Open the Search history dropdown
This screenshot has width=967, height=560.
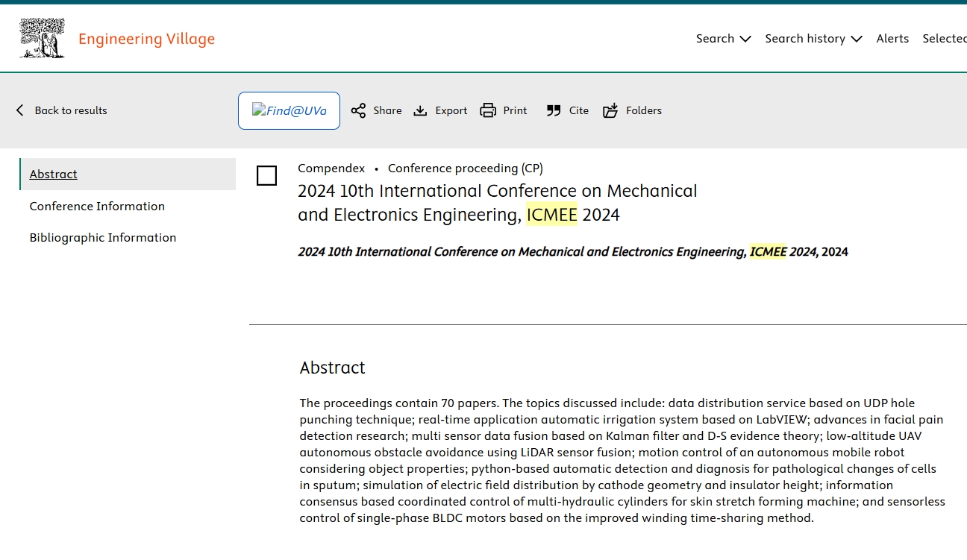click(813, 39)
